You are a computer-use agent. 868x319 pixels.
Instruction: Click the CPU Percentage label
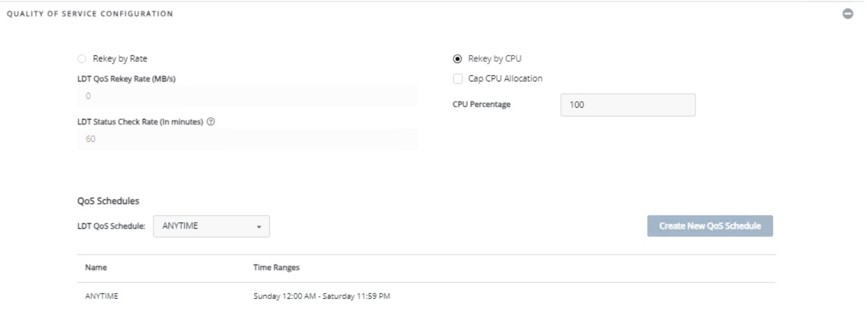pos(481,105)
